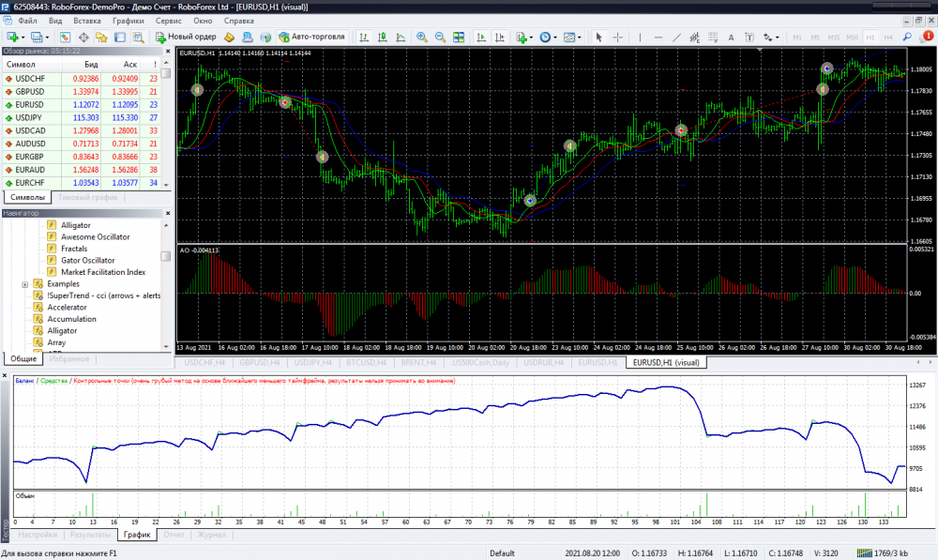Click the zoom out magnifier icon

(440, 38)
